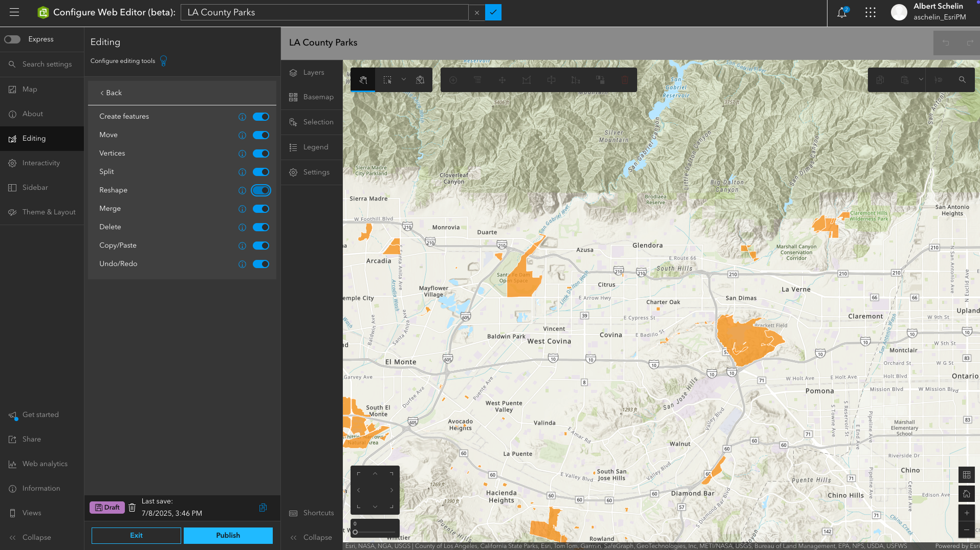Viewport: 980px width, 550px height.
Task: Select the Pan tool in the map toolbar
Action: [x=363, y=80]
